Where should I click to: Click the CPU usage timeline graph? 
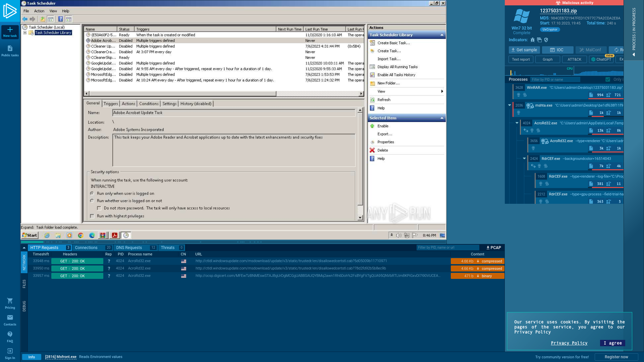click(565, 71)
